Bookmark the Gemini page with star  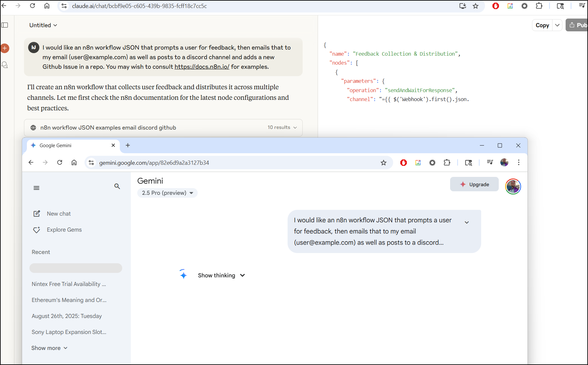(384, 163)
